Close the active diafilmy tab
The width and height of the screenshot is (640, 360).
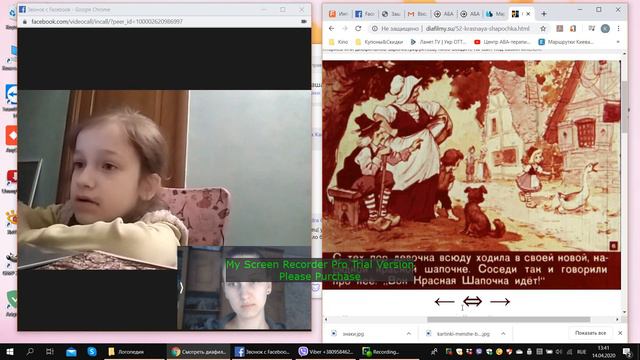528,14
